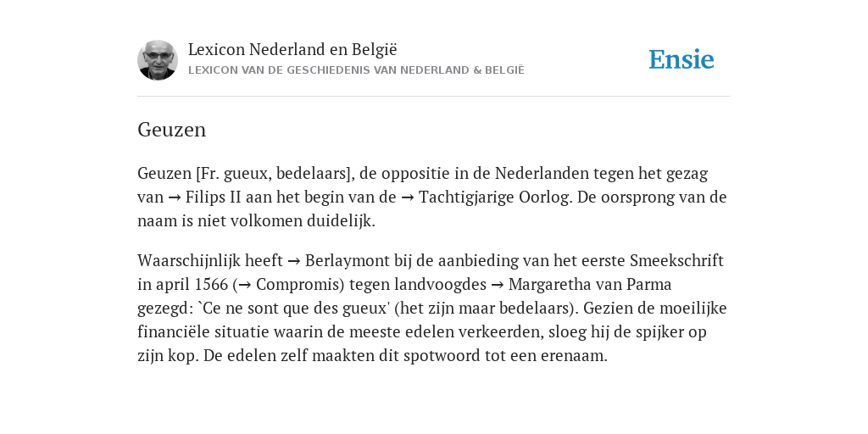
Task: Open the Lexicon Nederland en België title
Action: (x=292, y=49)
